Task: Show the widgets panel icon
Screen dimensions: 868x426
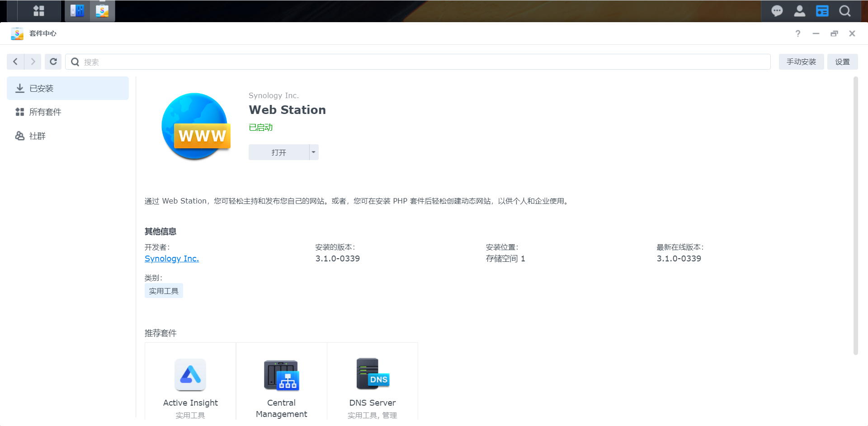Action: (822, 11)
